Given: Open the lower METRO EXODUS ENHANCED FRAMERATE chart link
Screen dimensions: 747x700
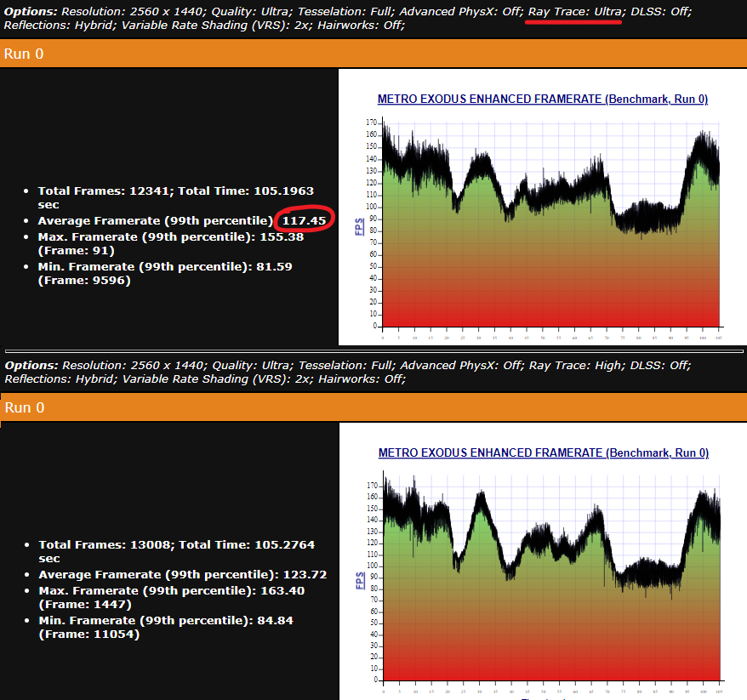Looking at the screenshot, I should pos(544,452).
